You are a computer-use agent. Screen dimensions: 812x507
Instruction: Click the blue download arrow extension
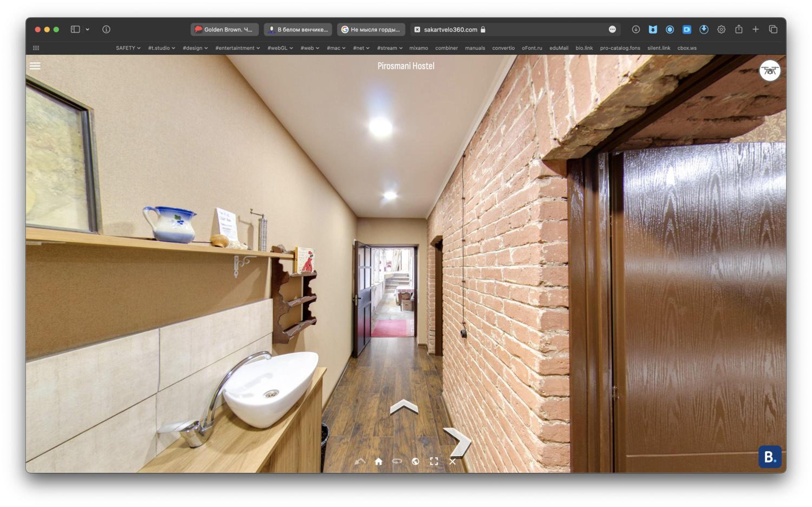704,30
